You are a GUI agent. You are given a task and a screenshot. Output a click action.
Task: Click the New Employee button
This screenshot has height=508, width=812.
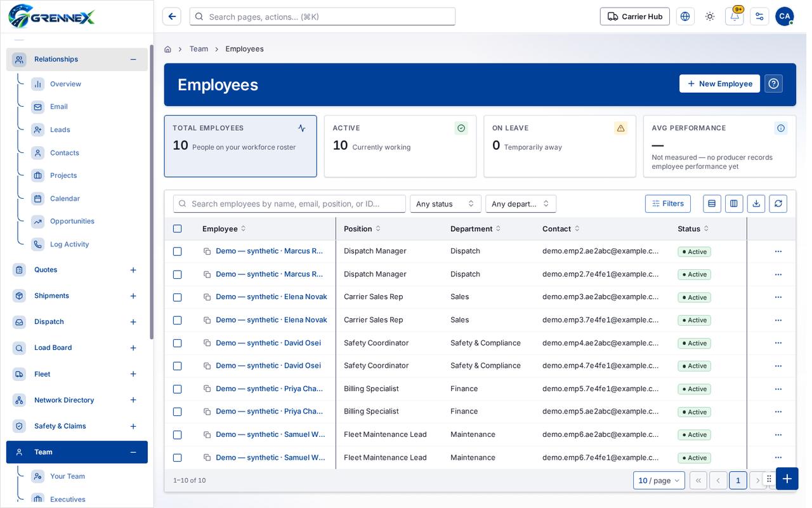click(719, 84)
